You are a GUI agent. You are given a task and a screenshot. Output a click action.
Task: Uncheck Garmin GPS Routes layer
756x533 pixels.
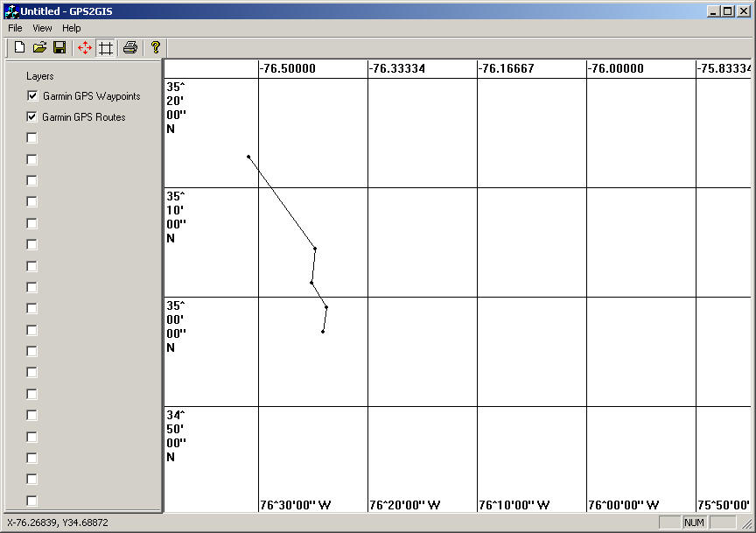pos(32,116)
